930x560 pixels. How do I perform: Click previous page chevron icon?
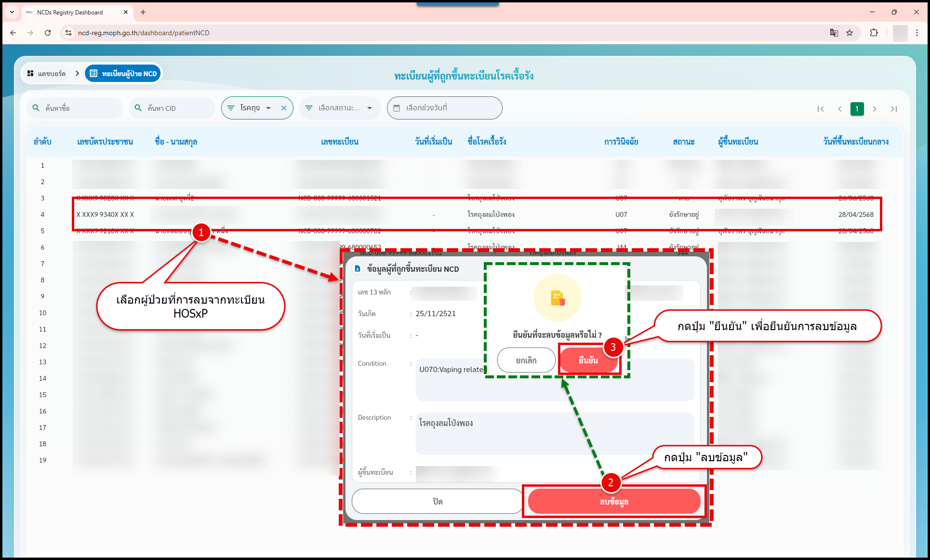click(839, 109)
